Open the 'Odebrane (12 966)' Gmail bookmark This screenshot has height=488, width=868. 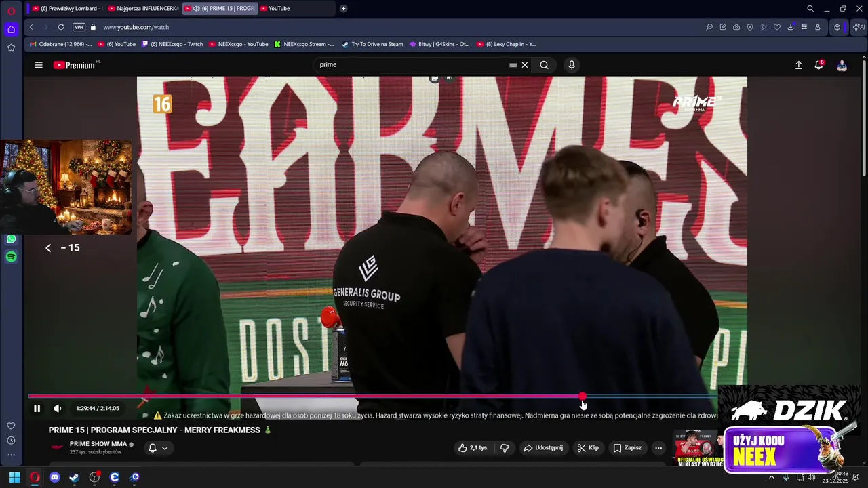60,44
